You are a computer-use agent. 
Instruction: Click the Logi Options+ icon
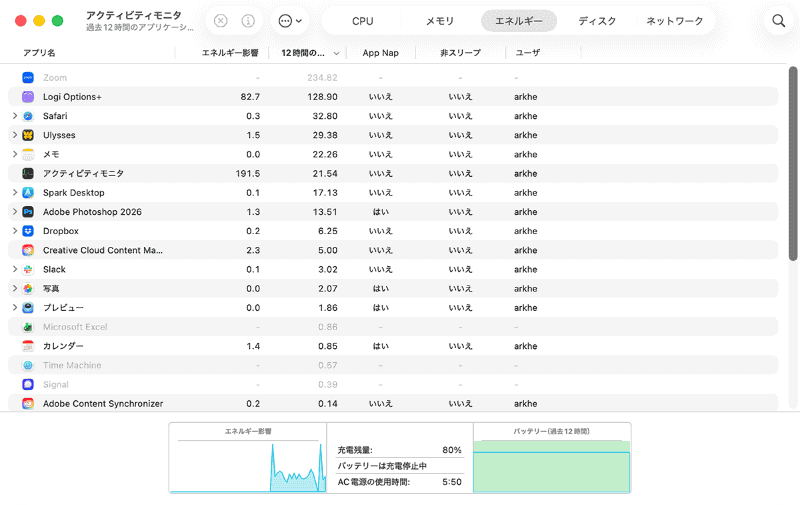pos(28,97)
